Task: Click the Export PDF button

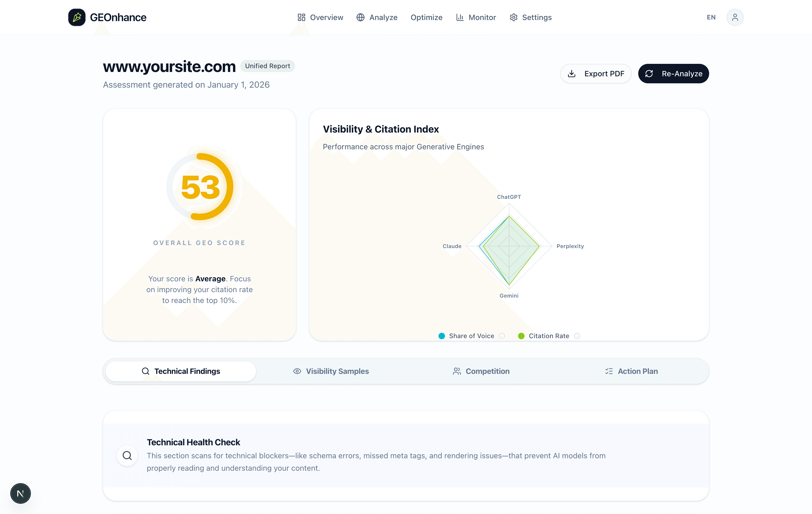Action: click(596, 74)
